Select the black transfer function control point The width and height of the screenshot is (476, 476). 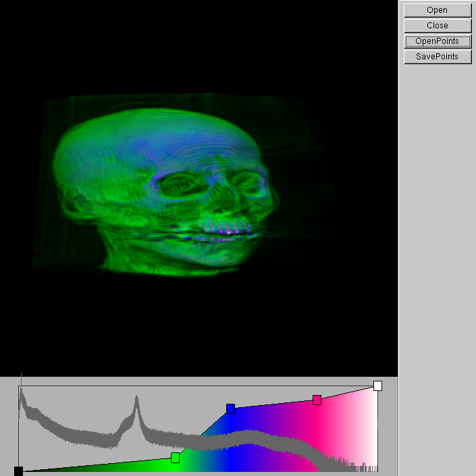18,471
